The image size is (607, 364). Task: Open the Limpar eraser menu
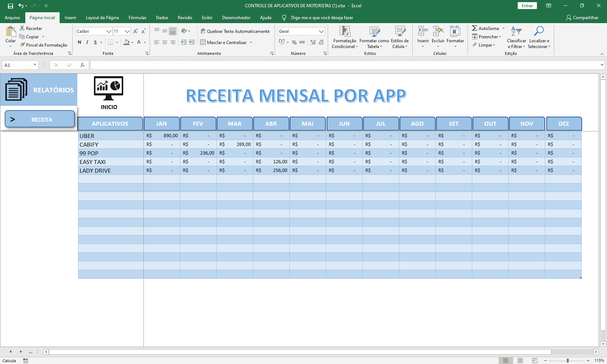pos(484,45)
